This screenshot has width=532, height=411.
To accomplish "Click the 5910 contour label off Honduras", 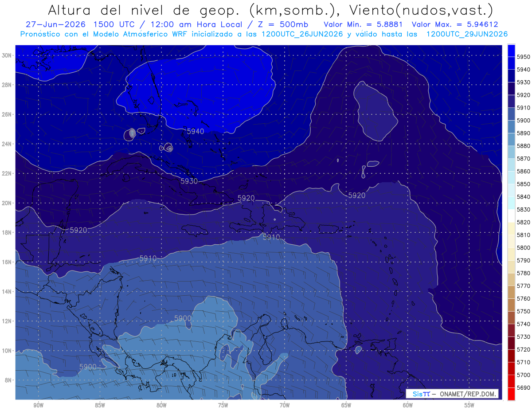I will pos(148,258).
